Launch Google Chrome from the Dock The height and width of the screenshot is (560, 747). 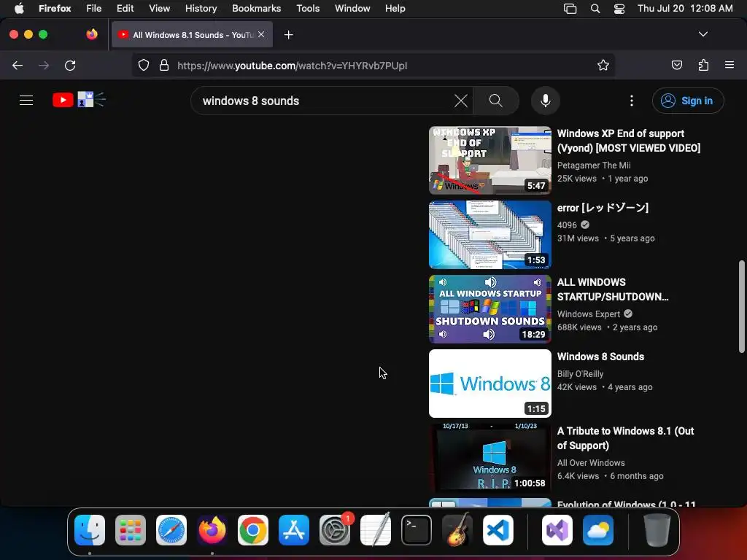(253, 530)
